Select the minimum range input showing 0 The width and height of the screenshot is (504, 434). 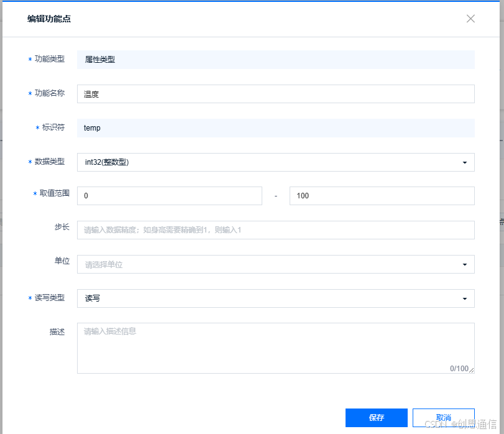(169, 195)
